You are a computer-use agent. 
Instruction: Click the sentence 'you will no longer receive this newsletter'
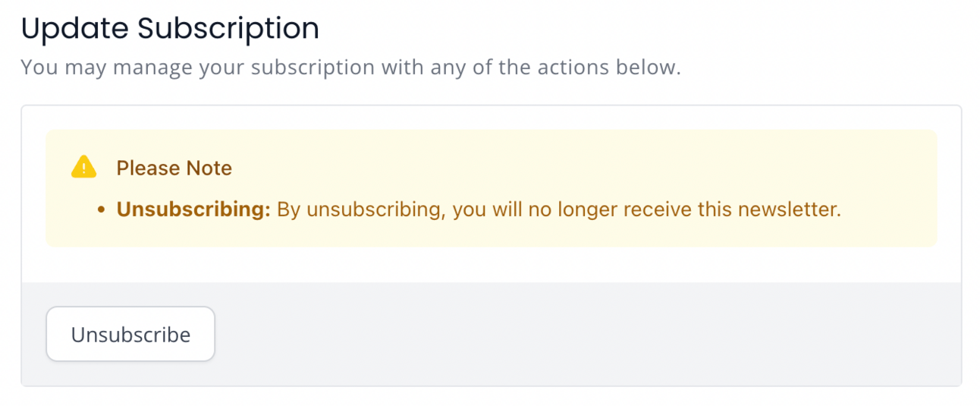[646, 209]
